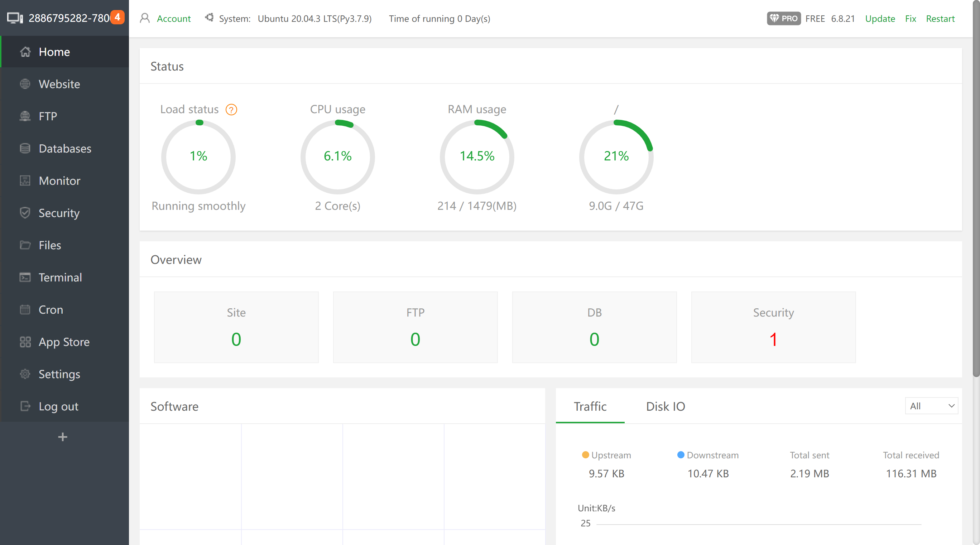Click the '9.57 KB' upstream value
Image resolution: width=980 pixels, height=545 pixels.
tap(606, 473)
